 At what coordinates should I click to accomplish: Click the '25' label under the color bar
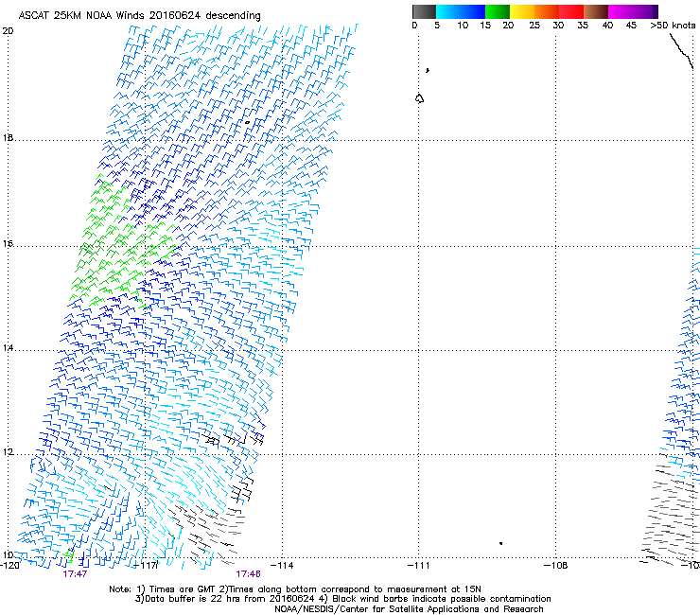(x=534, y=25)
